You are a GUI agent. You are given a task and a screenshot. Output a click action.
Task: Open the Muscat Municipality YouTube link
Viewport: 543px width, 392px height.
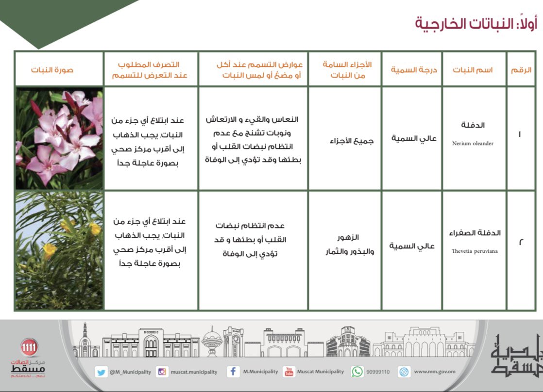[x=321, y=372]
